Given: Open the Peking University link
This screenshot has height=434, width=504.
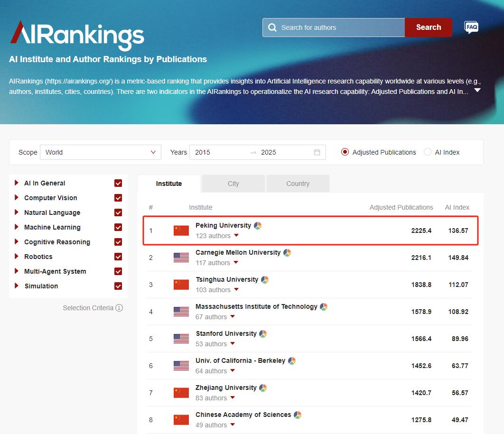Looking at the screenshot, I should pyautogui.click(x=224, y=225).
